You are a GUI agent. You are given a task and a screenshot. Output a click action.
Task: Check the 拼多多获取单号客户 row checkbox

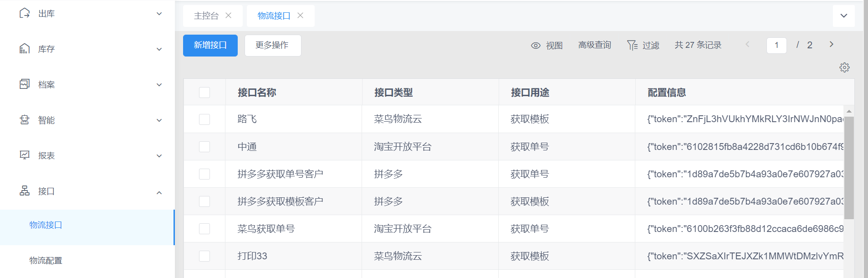[204, 174]
